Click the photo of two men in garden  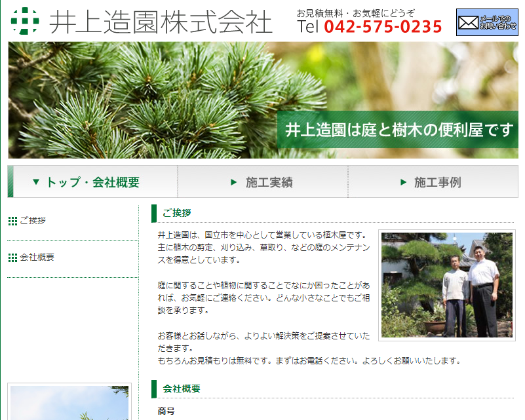447,285
